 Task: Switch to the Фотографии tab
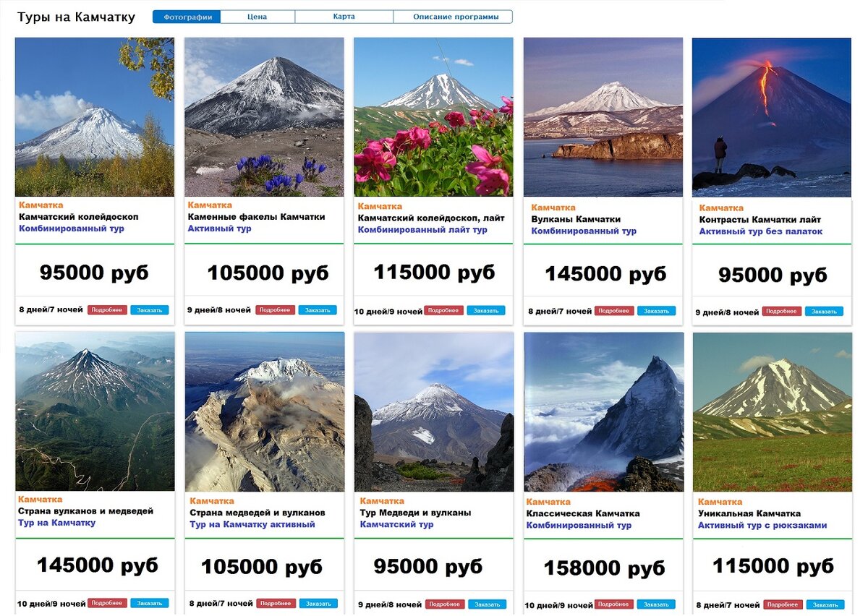pos(187,17)
